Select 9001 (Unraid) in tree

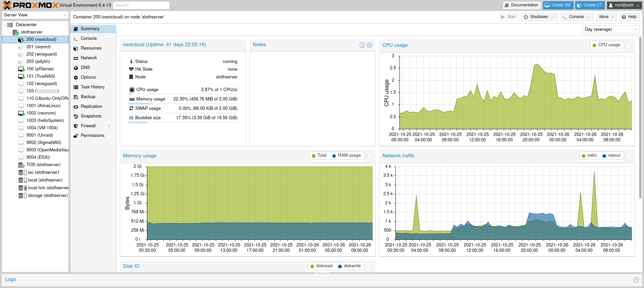coord(35,135)
